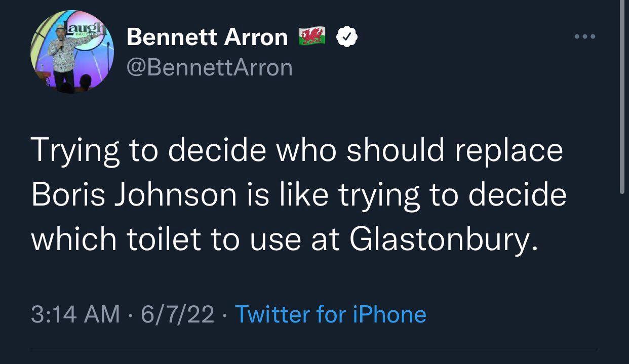The width and height of the screenshot is (629, 364).
Task: Click the dot separator before Twitter for iPhone
Action: click(x=225, y=315)
